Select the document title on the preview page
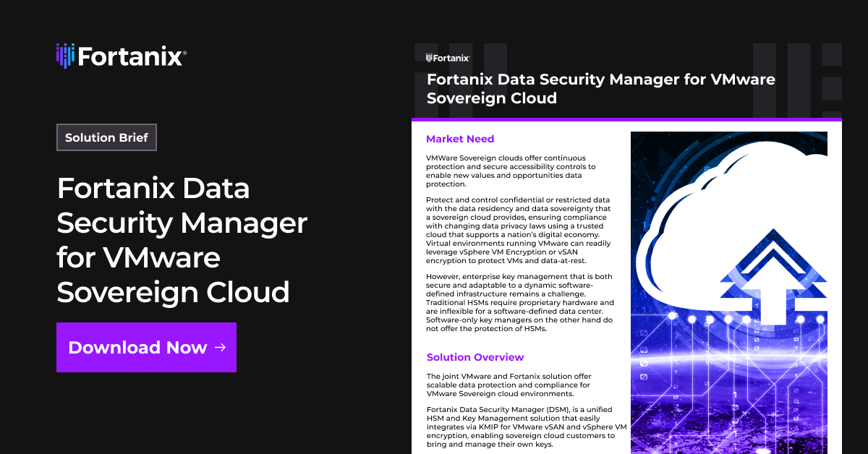868x454 pixels. [601, 88]
